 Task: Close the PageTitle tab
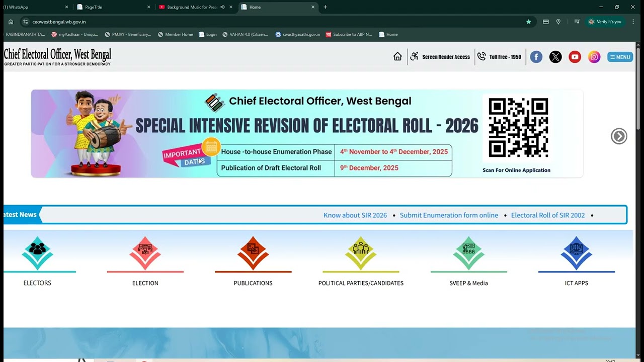click(x=148, y=7)
